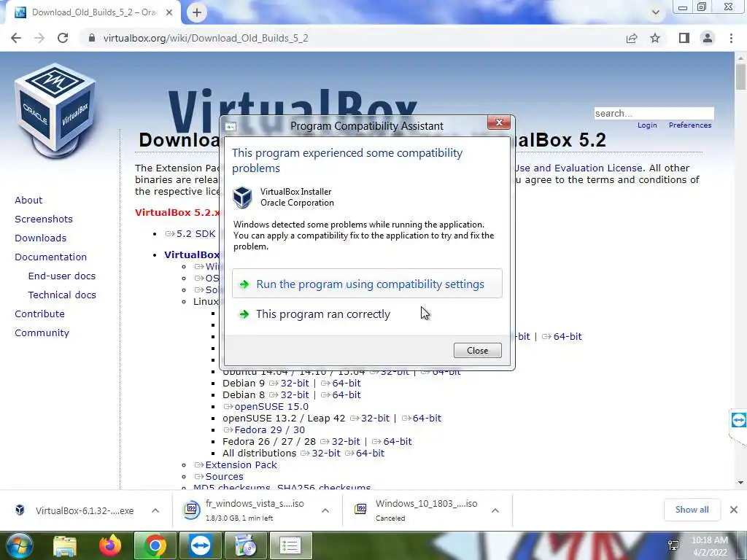The height and width of the screenshot is (560, 747).
Task: Open Technical docs in the sidebar
Action: (62, 295)
